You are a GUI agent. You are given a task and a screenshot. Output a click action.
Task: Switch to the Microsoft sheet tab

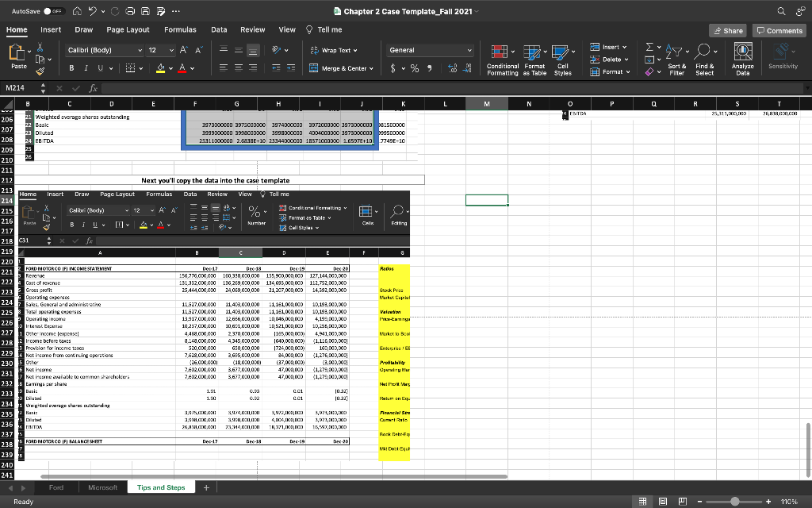[x=102, y=487]
